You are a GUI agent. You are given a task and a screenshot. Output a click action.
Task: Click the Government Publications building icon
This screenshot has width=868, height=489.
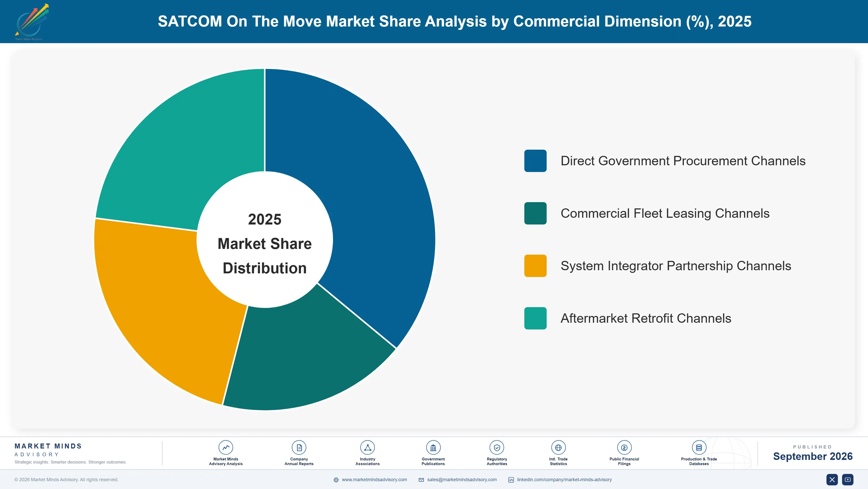tap(433, 447)
